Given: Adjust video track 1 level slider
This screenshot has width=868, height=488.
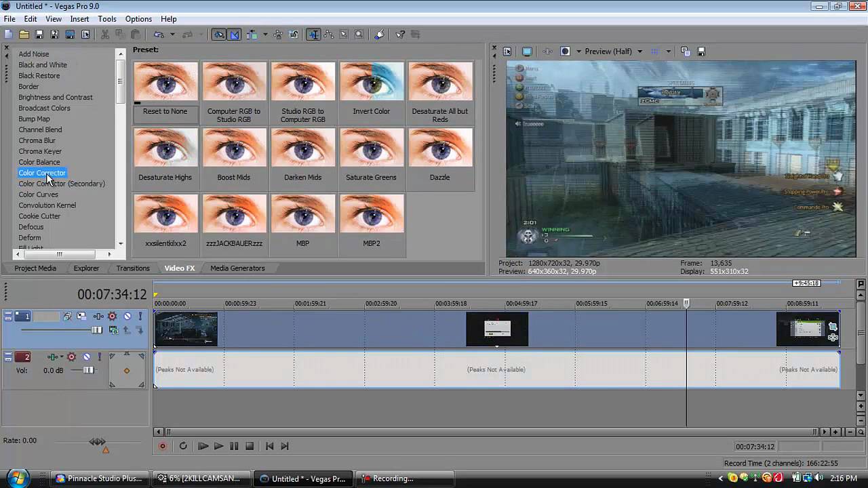Looking at the screenshot, I should (x=96, y=330).
